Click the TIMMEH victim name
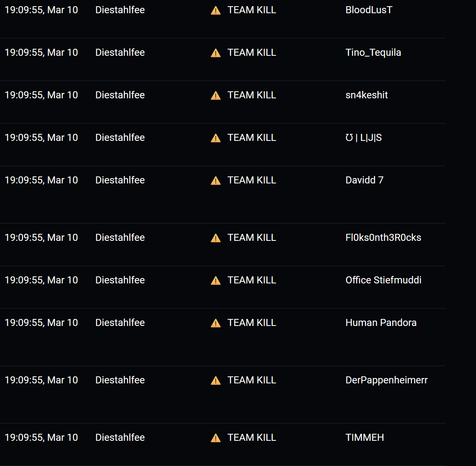The image size is (476, 466). pyautogui.click(x=365, y=437)
